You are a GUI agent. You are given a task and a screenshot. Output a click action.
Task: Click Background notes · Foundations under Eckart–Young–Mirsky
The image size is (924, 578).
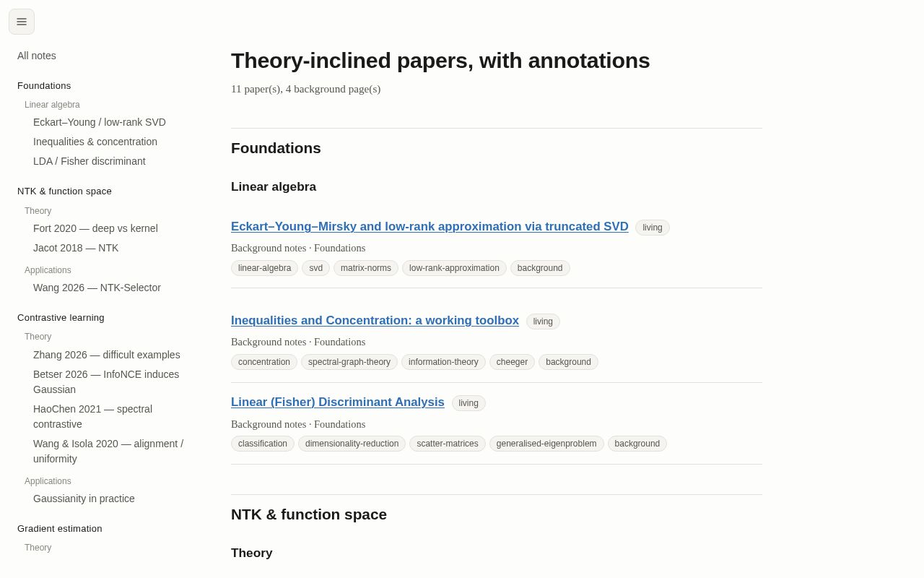tap(298, 248)
